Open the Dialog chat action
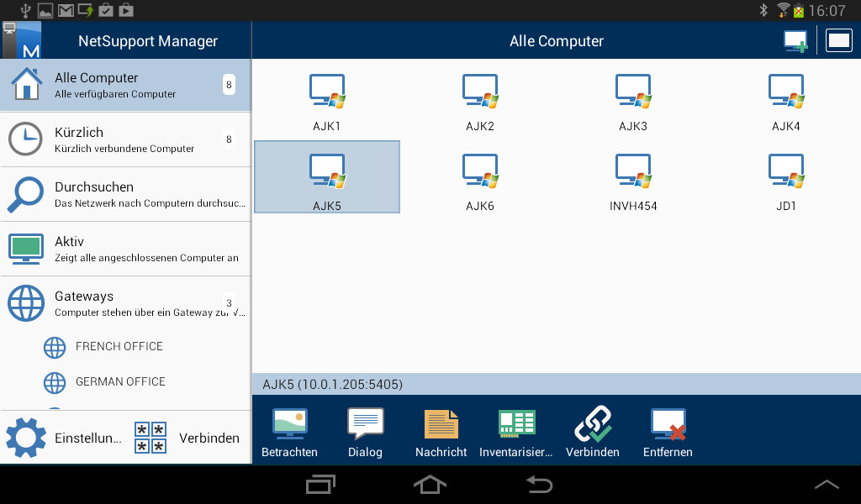The width and height of the screenshot is (861, 504). pos(365,432)
